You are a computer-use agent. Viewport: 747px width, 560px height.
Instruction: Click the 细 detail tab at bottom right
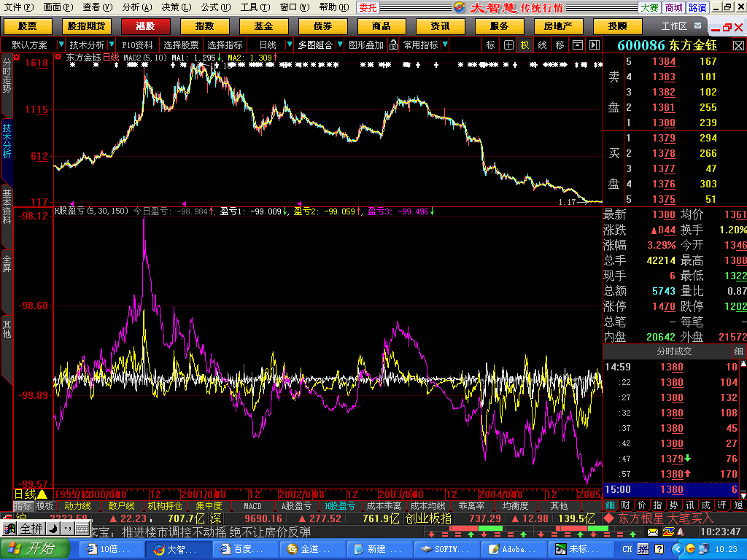tap(611, 505)
